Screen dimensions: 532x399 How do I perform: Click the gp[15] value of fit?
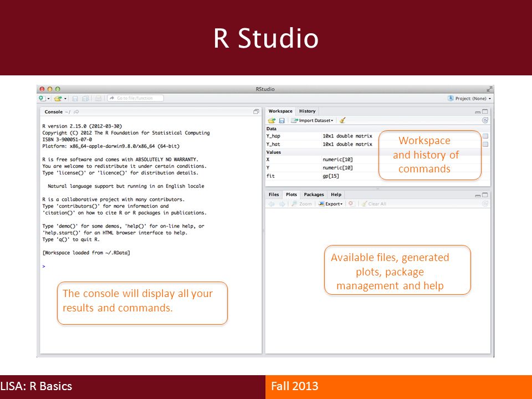331,176
